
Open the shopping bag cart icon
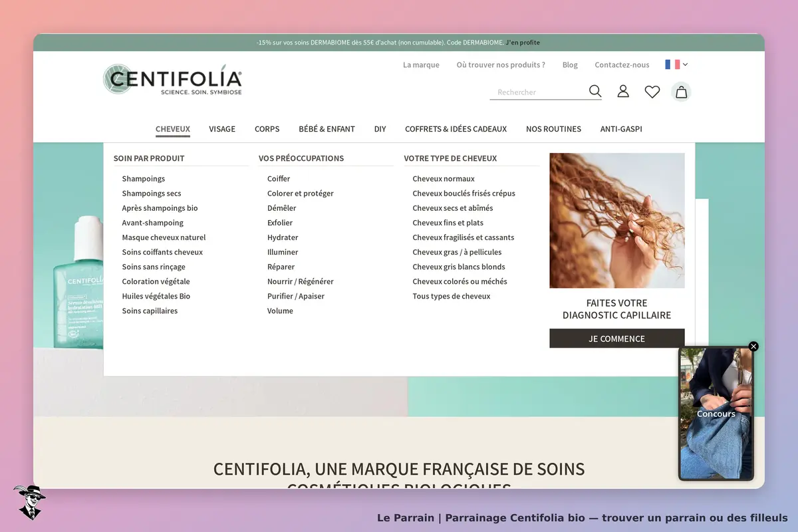681,92
